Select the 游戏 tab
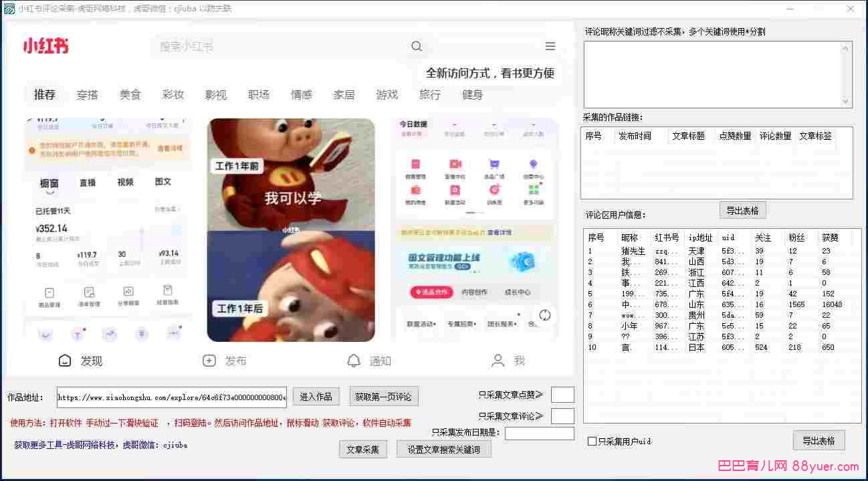Image resolution: width=868 pixels, height=481 pixels. point(387,94)
